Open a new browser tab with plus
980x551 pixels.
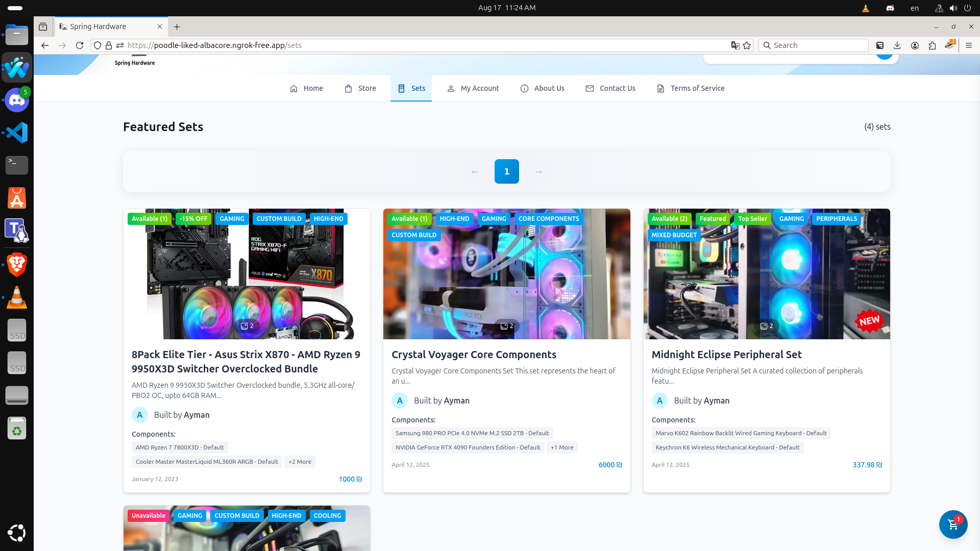[177, 27]
